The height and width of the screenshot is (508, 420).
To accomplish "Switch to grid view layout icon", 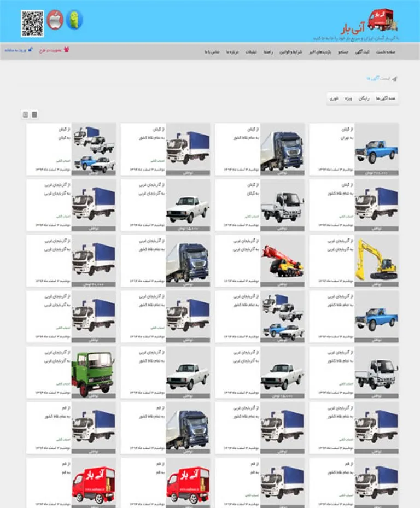I will [34, 114].
